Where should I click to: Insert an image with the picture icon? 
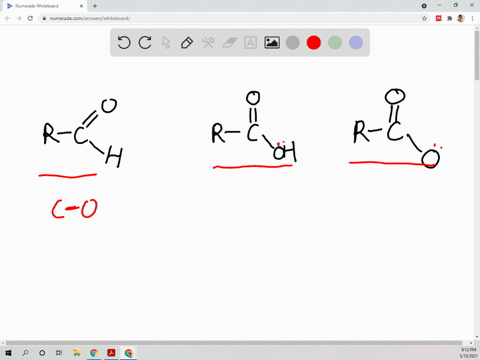[272, 43]
